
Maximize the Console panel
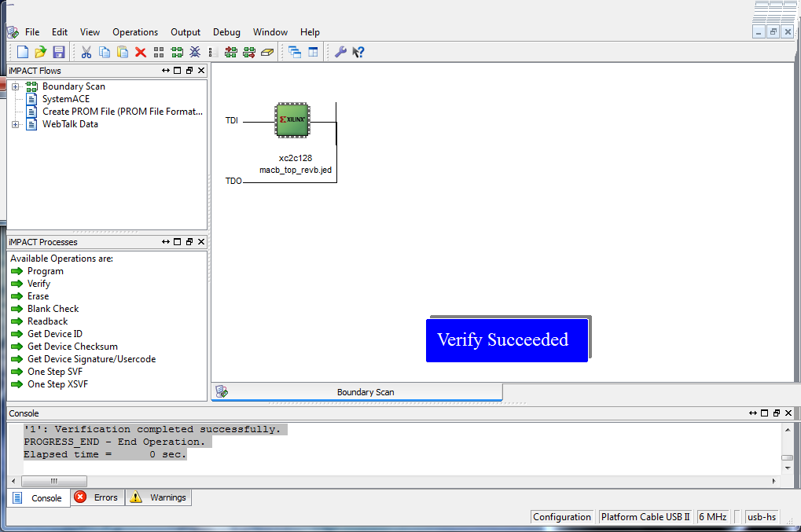pyautogui.click(x=765, y=413)
